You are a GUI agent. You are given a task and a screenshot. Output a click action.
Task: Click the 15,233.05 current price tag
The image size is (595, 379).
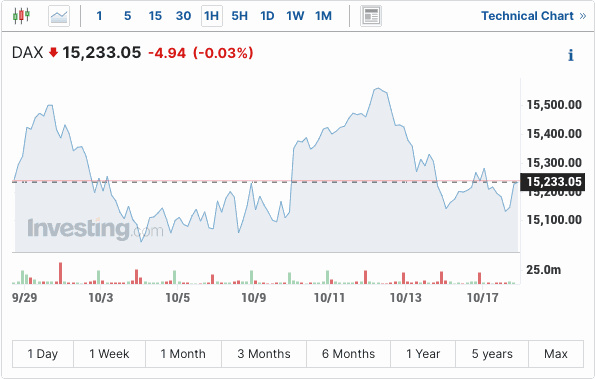click(x=553, y=182)
